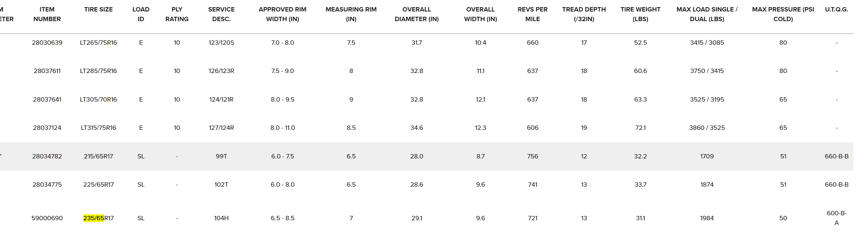
Task: Click the TIRE SIZE column header
Action: click(x=99, y=9)
